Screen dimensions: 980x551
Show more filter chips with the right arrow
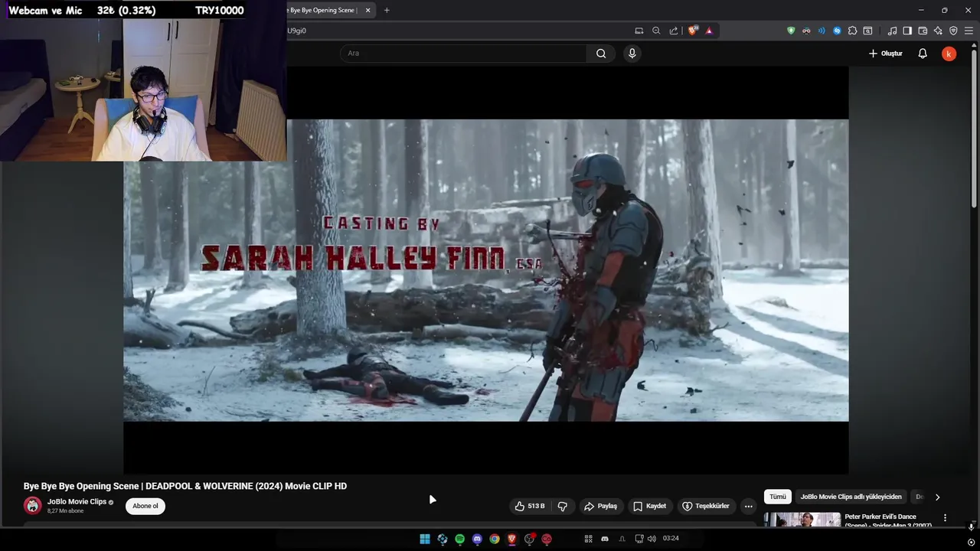point(937,497)
